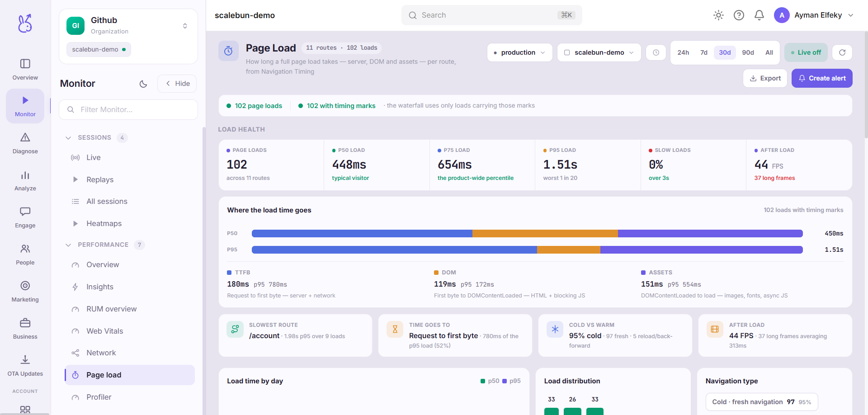Toggle the Live off button

pyautogui.click(x=806, y=52)
